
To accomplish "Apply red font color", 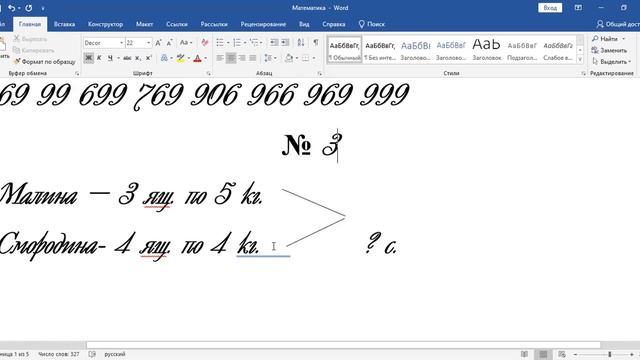I will pos(198,58).
